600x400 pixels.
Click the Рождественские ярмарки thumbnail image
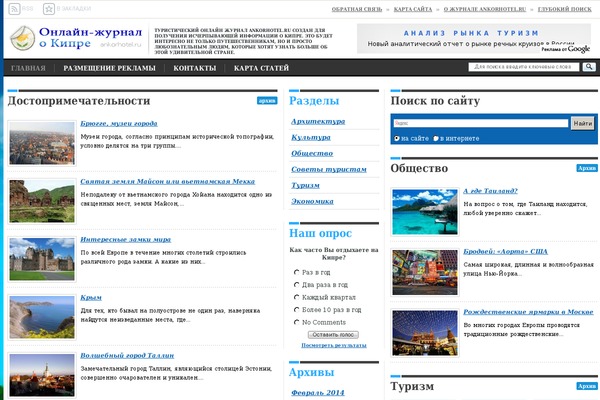423,328
